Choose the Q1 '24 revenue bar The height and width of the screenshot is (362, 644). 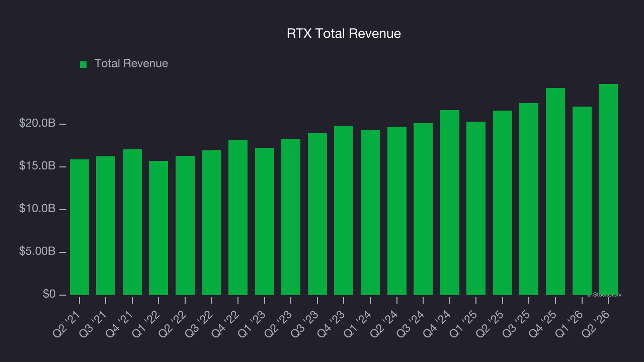(370, 213)
